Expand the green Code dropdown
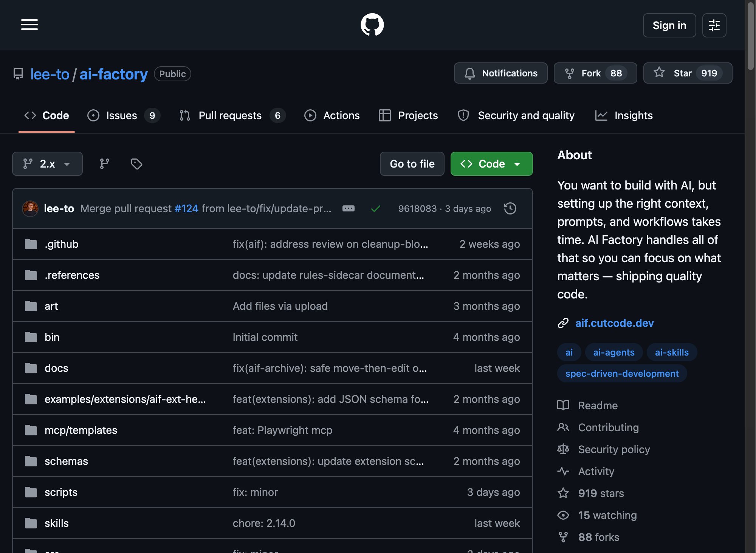Viewport: 756px width, 553px height. click(491, 164)
